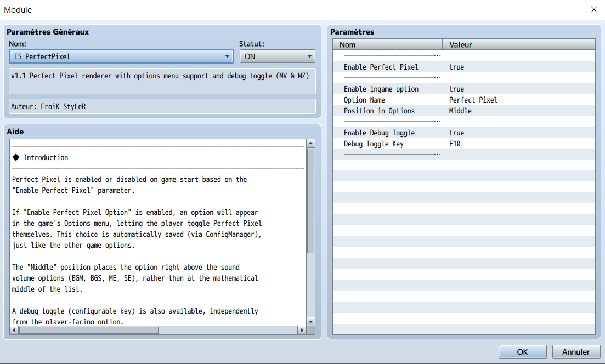Click the Auteur: EroiK StyLeR field
Screen dimensions: 605x364
tap(162, 106)
